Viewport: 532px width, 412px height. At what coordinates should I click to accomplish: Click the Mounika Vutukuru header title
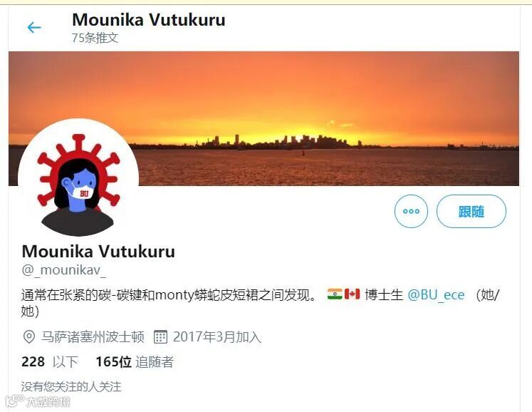click(x=149, y=20)
